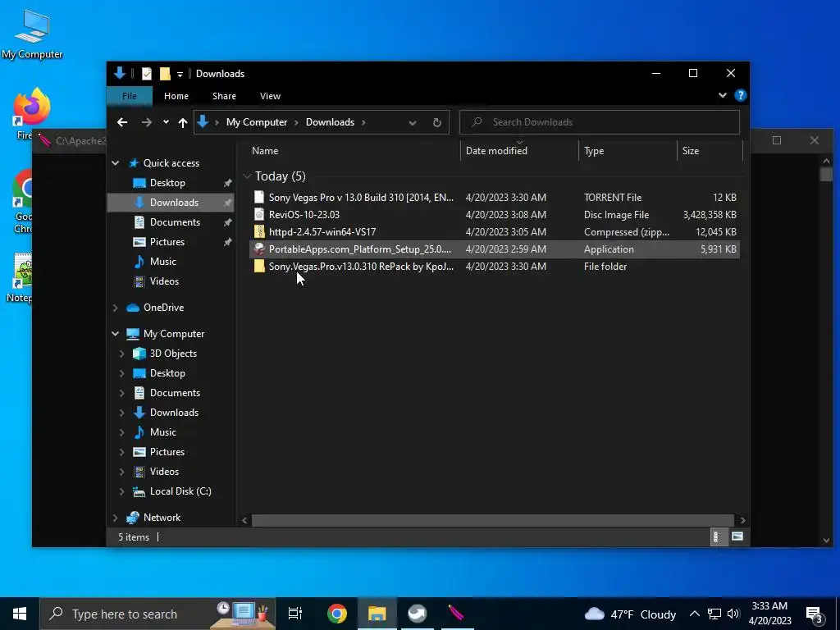Click the File Explorer taskbar icon
This screenshot has height=630, width=840.
click(377, 614)
